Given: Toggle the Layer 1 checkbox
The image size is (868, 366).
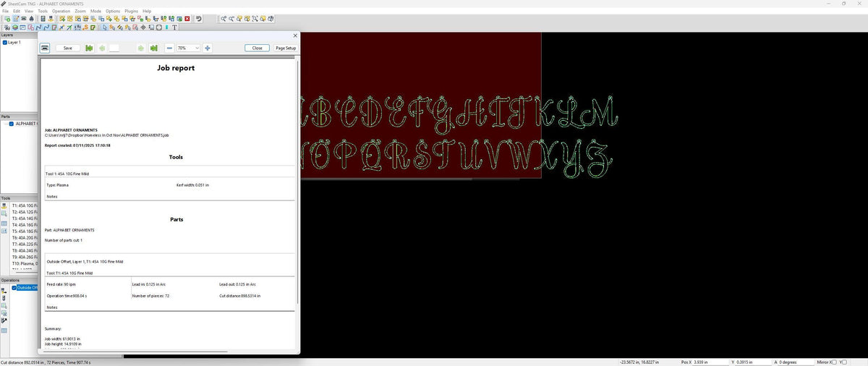Looking at the screenshot, I should click(5, 43).
